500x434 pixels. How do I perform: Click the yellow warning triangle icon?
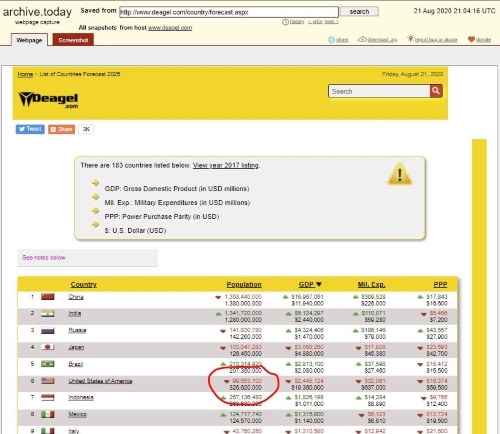(400, 174)
